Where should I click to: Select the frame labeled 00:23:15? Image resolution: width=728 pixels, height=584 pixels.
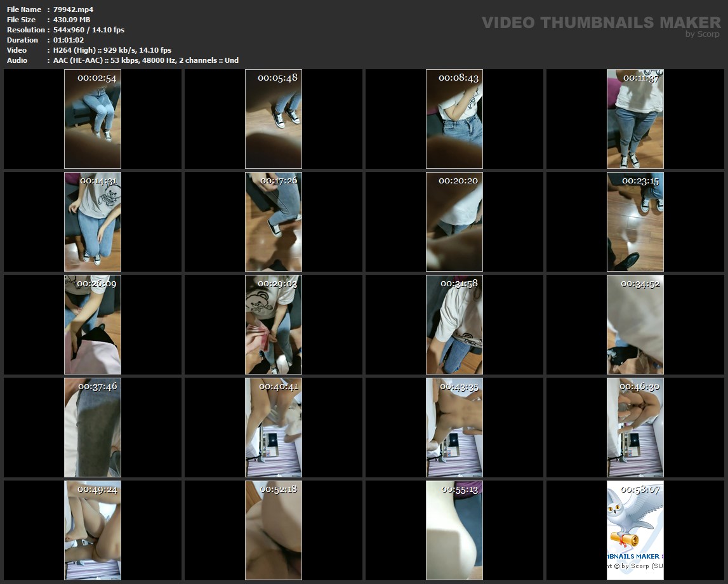(x=635, y=222)
